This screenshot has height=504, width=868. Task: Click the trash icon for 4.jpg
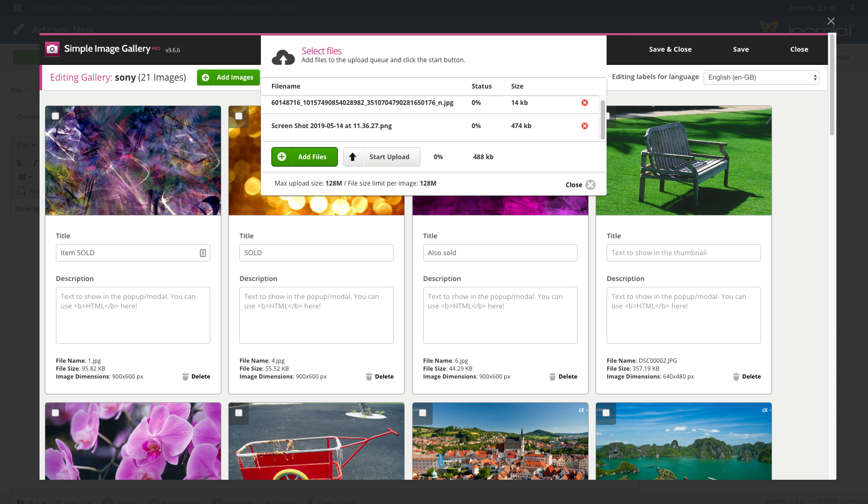[369, 376]
